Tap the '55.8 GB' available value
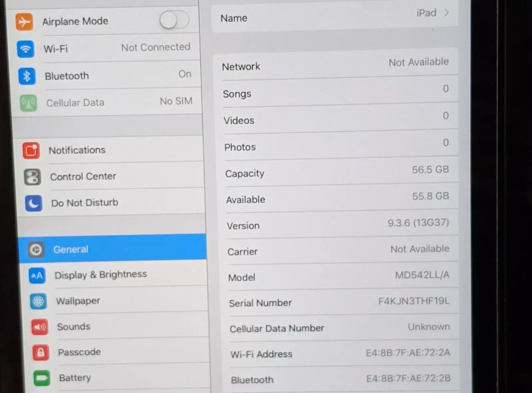 point(431,196)
